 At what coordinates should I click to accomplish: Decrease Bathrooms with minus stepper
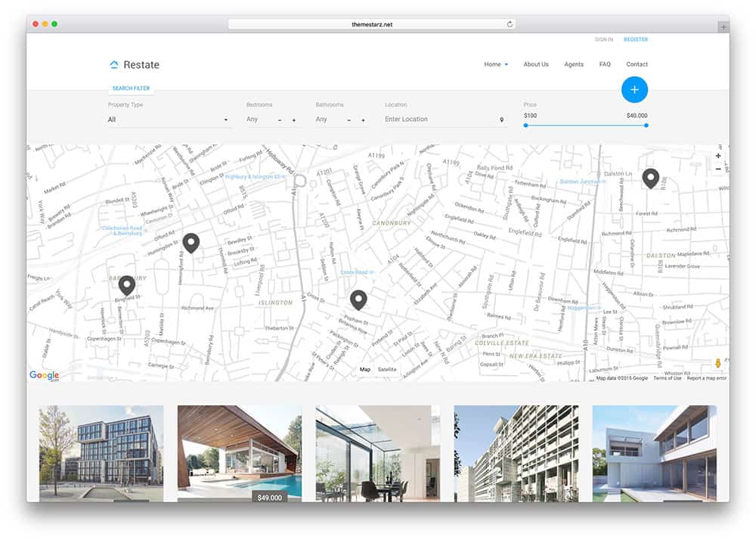tap(349, 120)
